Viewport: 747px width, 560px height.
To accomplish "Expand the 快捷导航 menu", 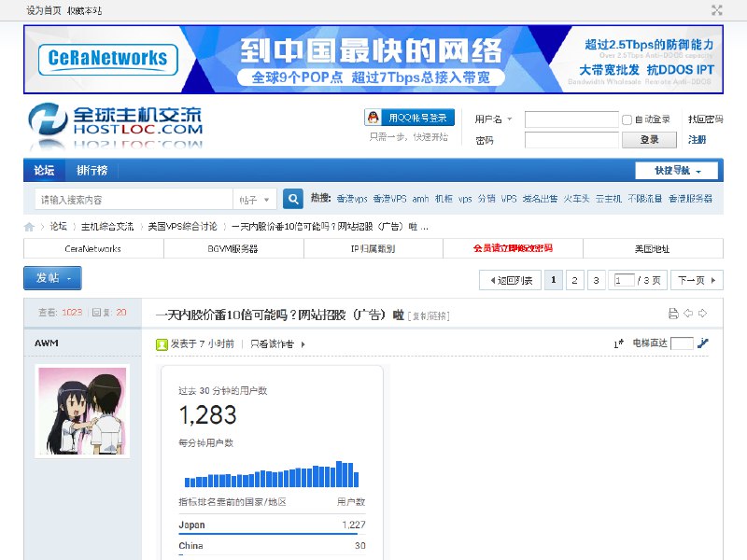I will point(674,171).
